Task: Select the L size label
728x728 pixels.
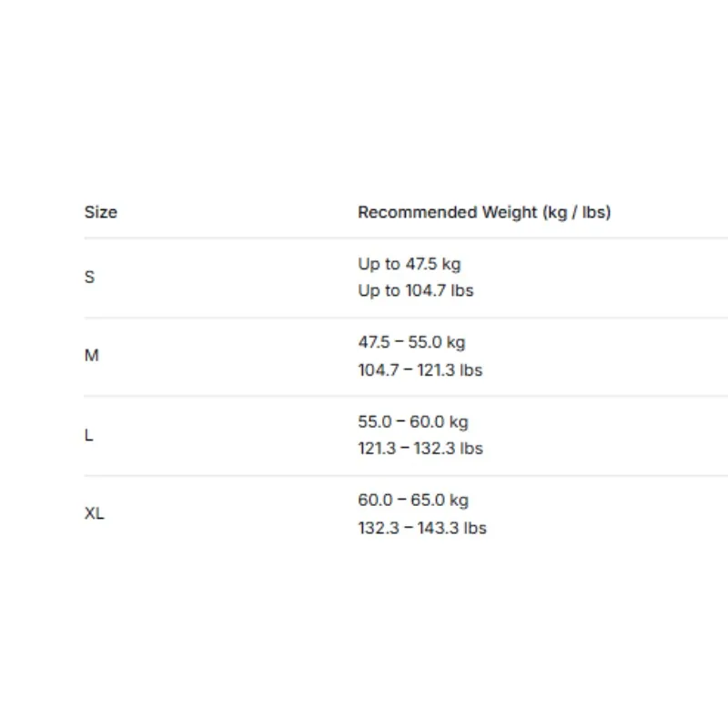Action: [x=88, y=435]
